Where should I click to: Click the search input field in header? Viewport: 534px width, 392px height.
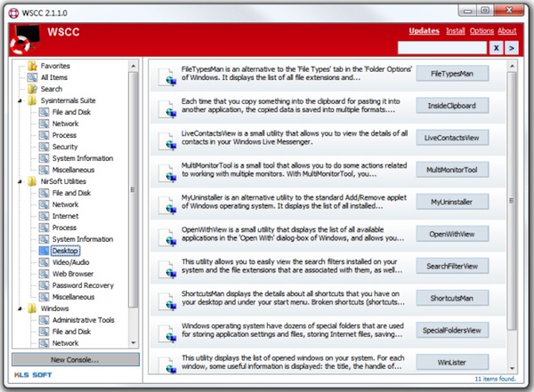pos(442,48)
